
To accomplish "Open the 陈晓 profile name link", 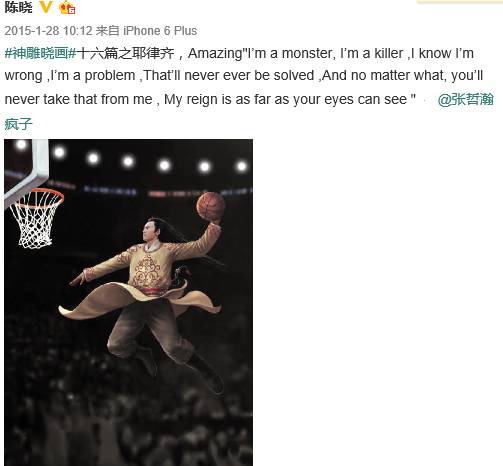I will [18, 7].
